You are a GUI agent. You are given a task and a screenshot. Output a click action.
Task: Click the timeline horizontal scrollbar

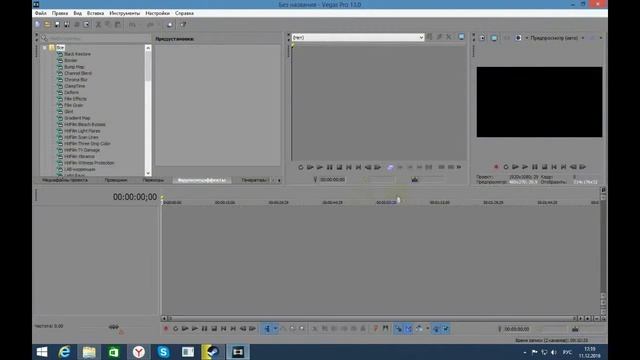click(x=371, y=318)
